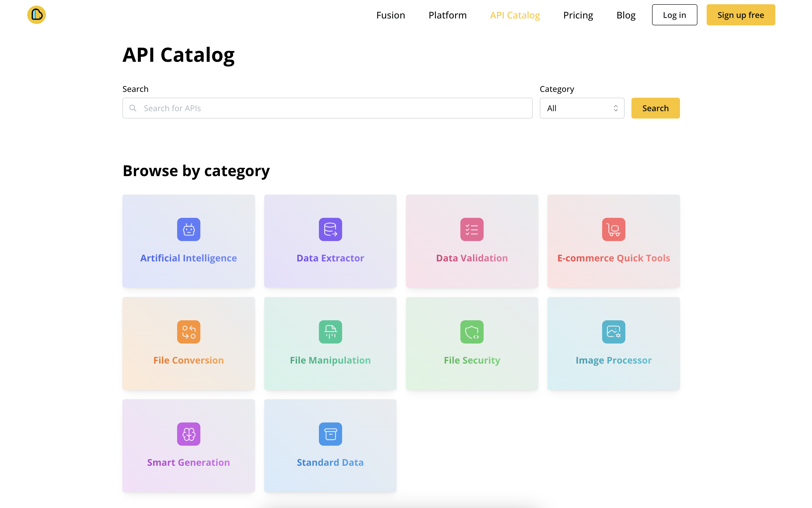Image resolution: width=812 pixels, height=508 pixels.
Task: Click the Log in button
Action: pyautogui.click(x=674, y=15)
